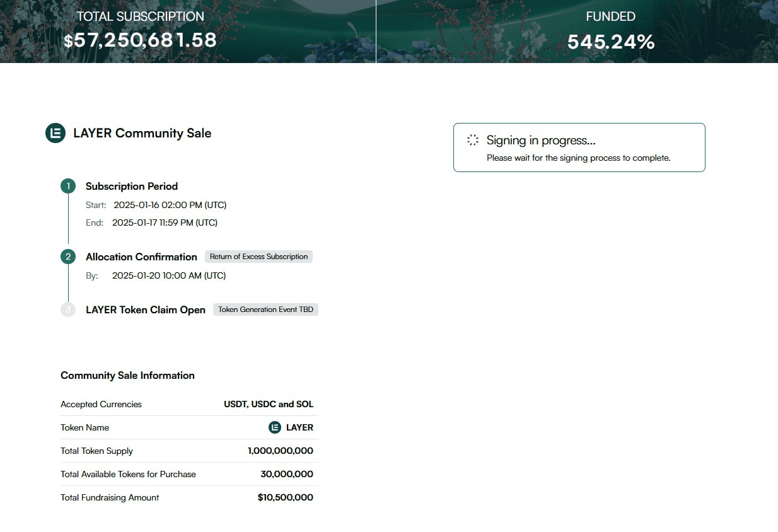Click the LAYER token icon in Token Name row

coord(275,427)
